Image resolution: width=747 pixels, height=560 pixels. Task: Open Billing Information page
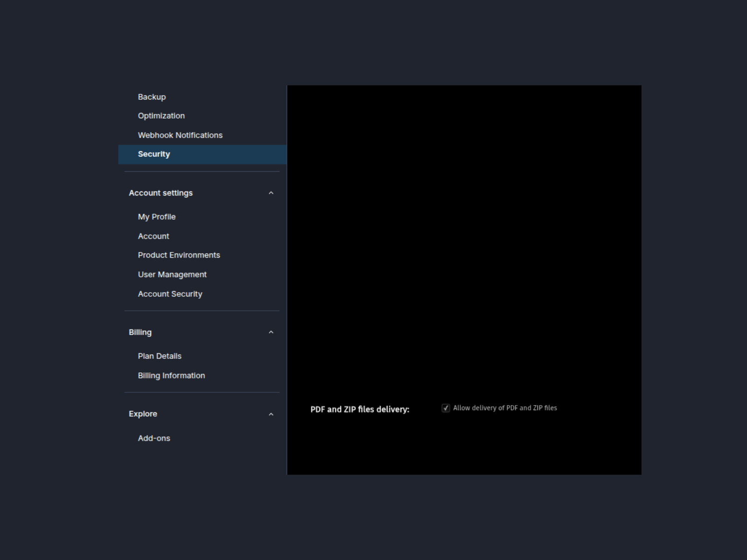pos(171,376)
